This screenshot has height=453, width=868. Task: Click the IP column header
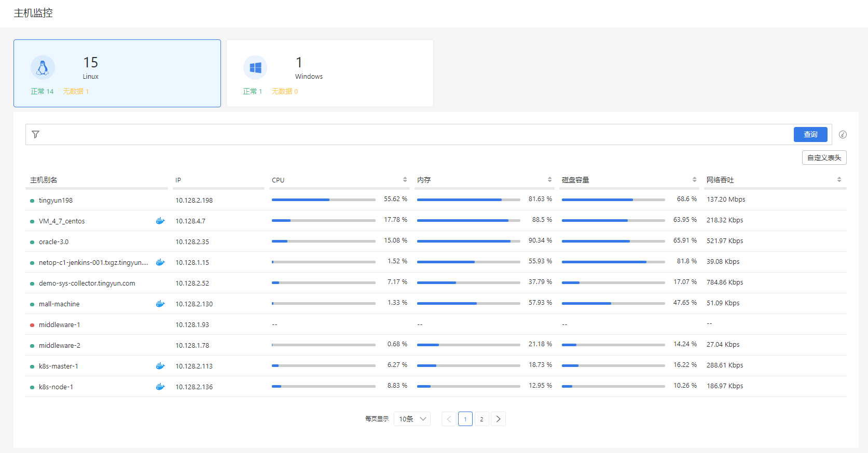click(178, 180)
